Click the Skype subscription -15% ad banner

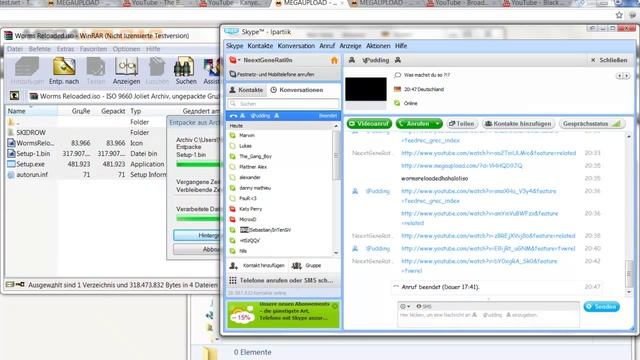tap(283, 314)
